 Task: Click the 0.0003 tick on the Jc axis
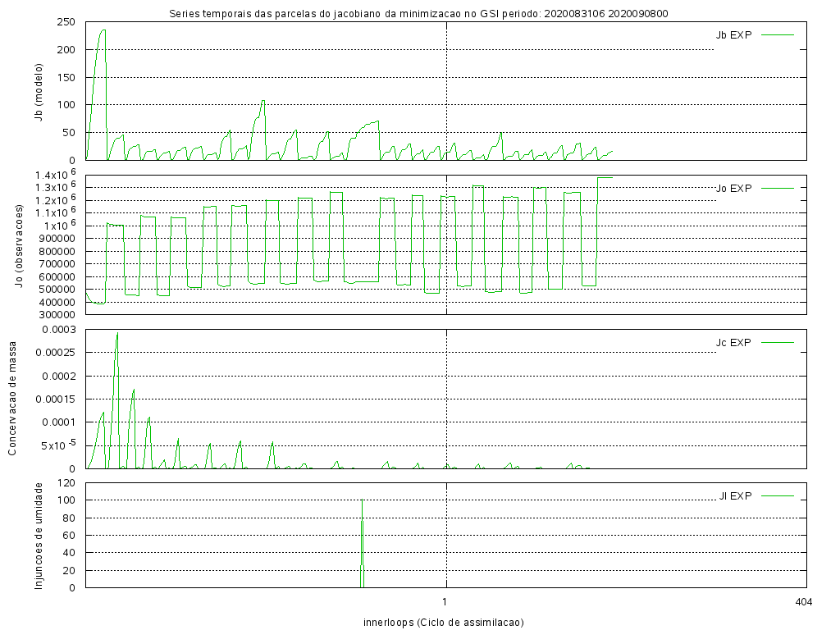click(58, 330)
